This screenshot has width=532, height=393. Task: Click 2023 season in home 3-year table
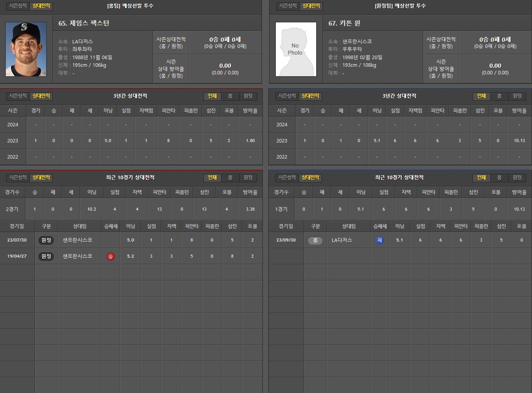pyautogui.click(x=13, y=141)
